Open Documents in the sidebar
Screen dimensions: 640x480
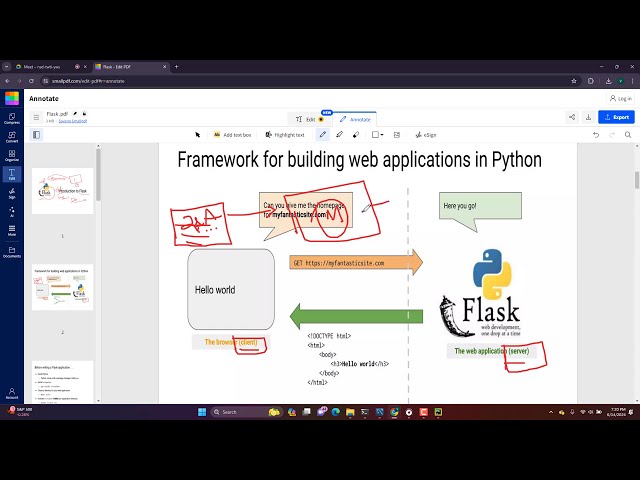[x=12, y=252]
